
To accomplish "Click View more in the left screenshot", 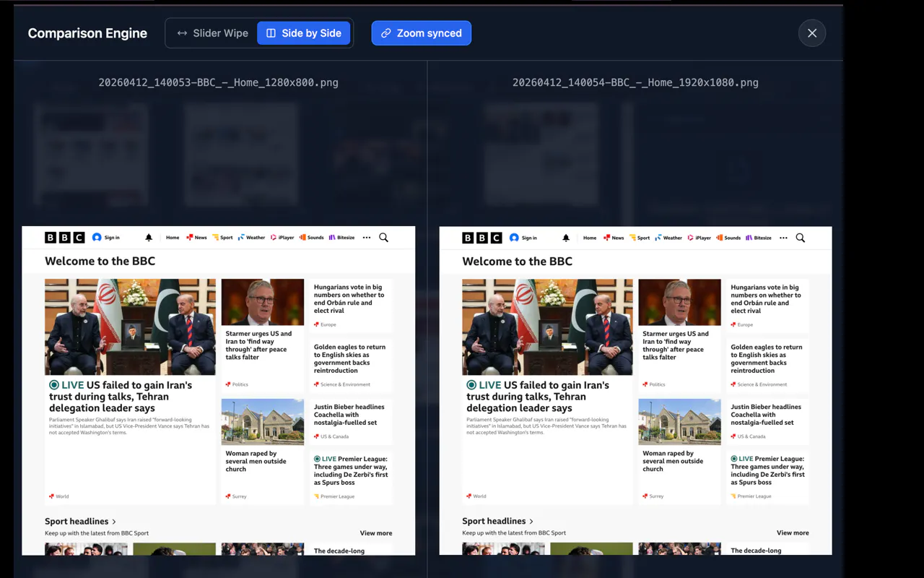I will pos(376,533).
